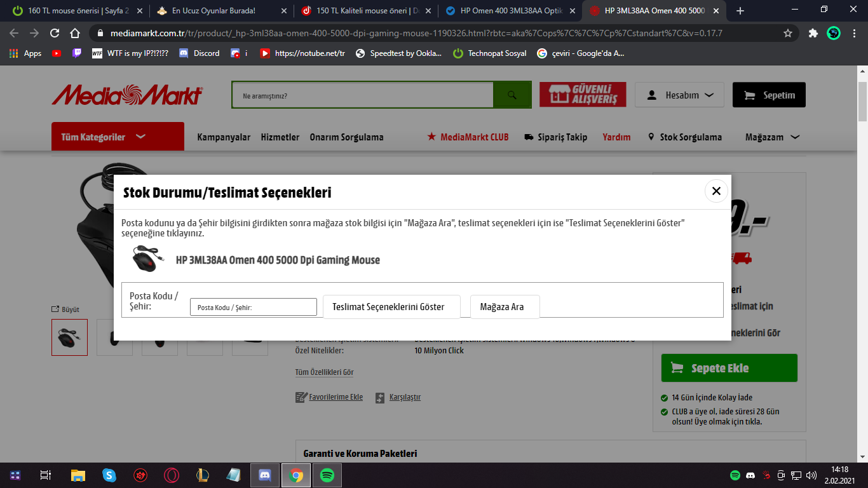Open the Chrome extensions puzzle icon

tap(813, 33)
